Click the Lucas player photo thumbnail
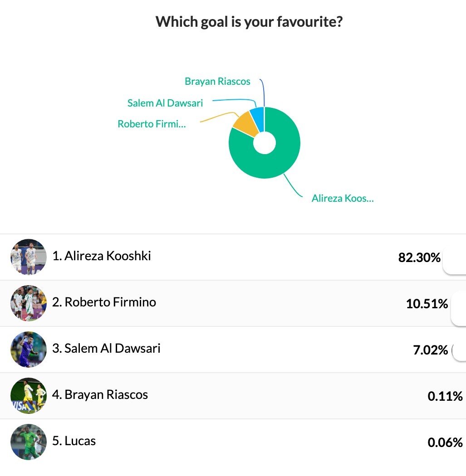Screen dimensions: 466x476 (28, 442)
